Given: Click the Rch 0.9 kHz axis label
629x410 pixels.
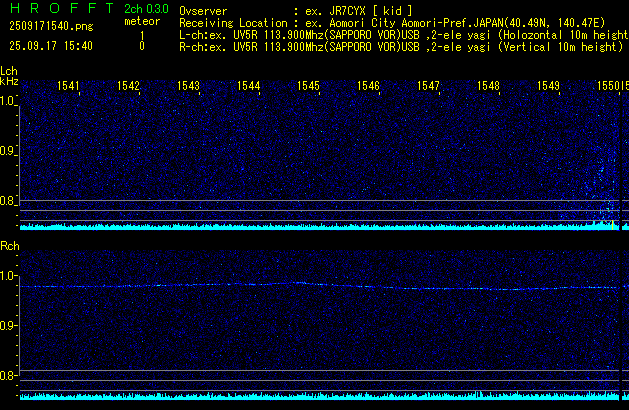Looking at the screenshot, I should 8,325.
